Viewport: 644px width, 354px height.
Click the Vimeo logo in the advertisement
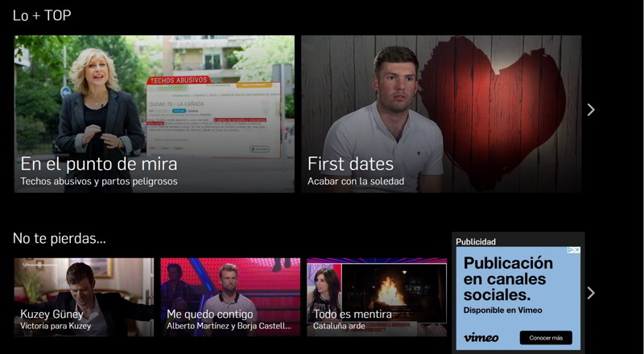click(x=481, y=337)
